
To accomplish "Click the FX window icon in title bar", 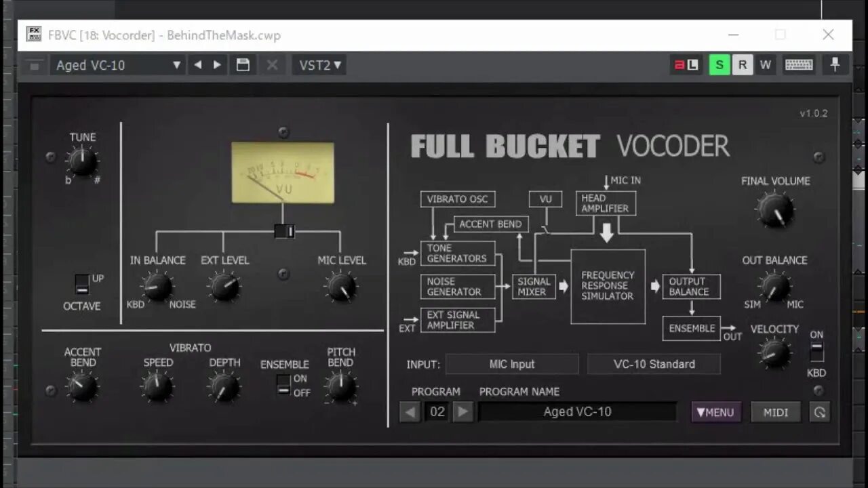I will point(34,35).
